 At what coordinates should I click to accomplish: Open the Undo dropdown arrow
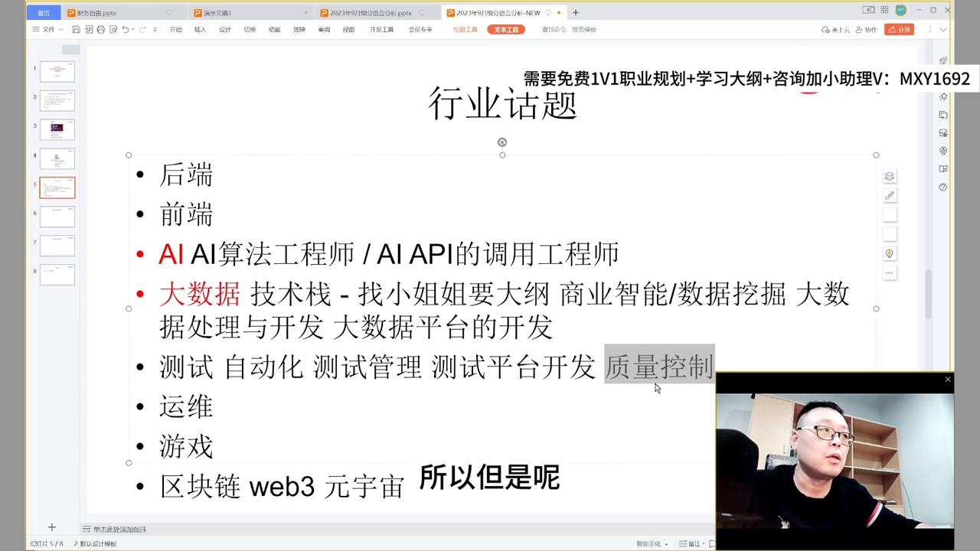click(x=133, y=29)
